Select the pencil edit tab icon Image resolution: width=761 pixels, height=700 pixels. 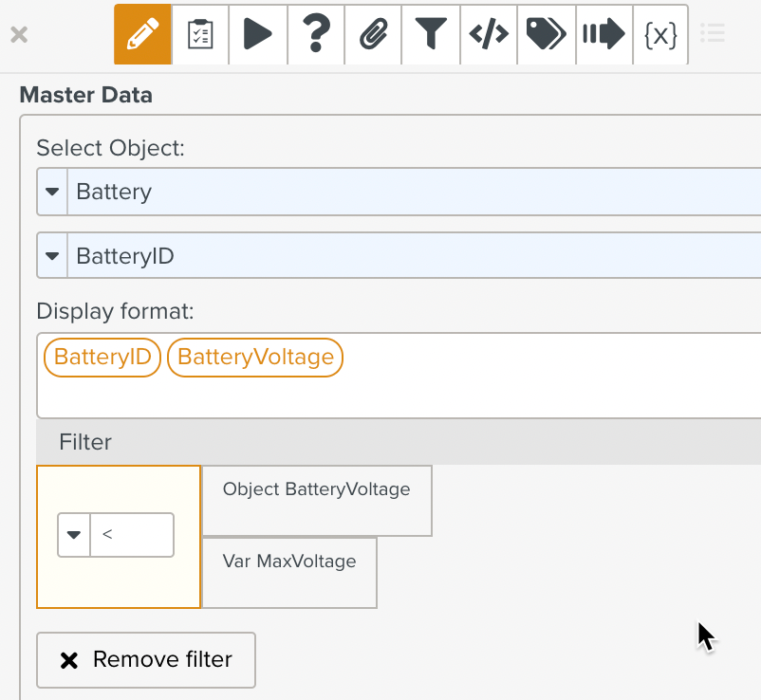(x=142, y=35)
